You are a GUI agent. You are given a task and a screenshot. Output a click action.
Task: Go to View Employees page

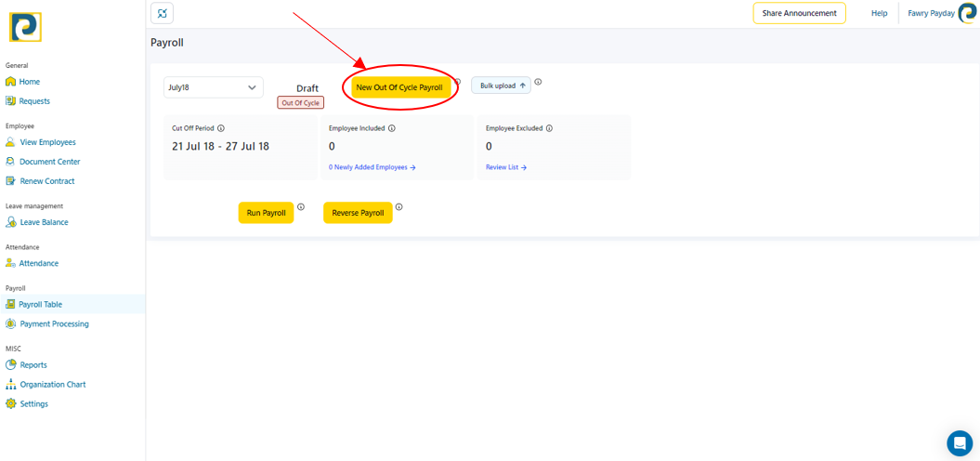47,142
